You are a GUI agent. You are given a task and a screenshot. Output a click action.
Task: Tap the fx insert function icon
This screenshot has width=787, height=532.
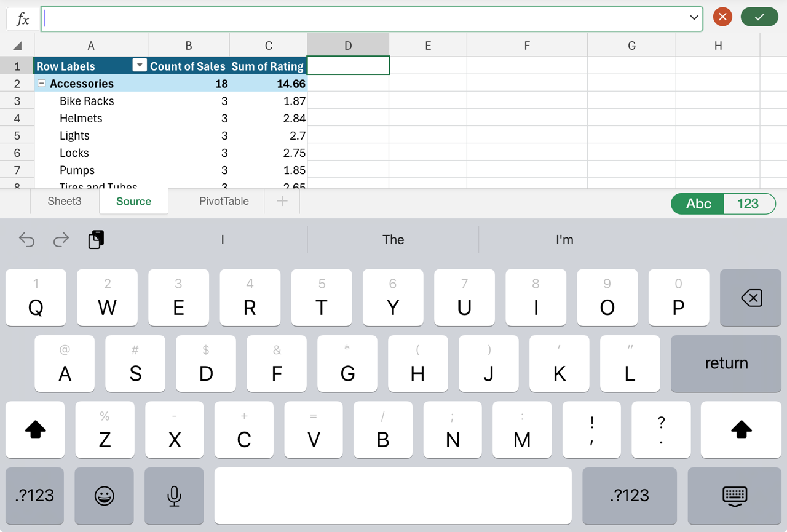pyautogui.click(x=23, y=18)
